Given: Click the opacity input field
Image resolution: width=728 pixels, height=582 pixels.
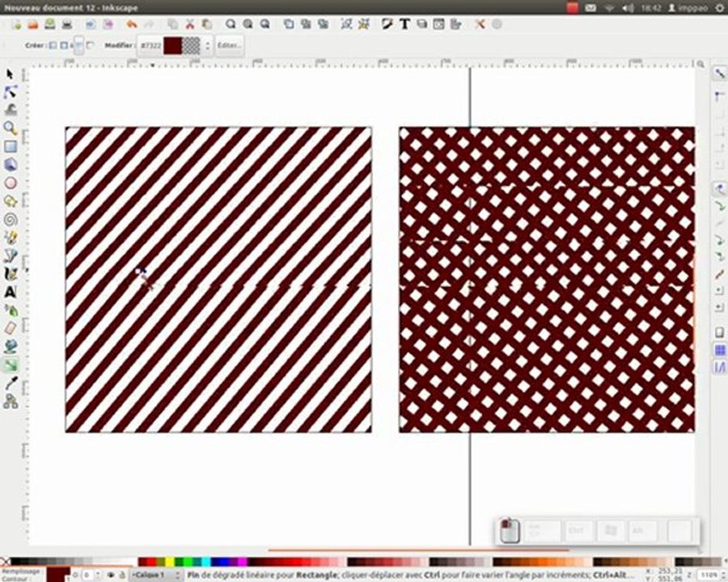Looking at the screenshot, I should [89, 575].
